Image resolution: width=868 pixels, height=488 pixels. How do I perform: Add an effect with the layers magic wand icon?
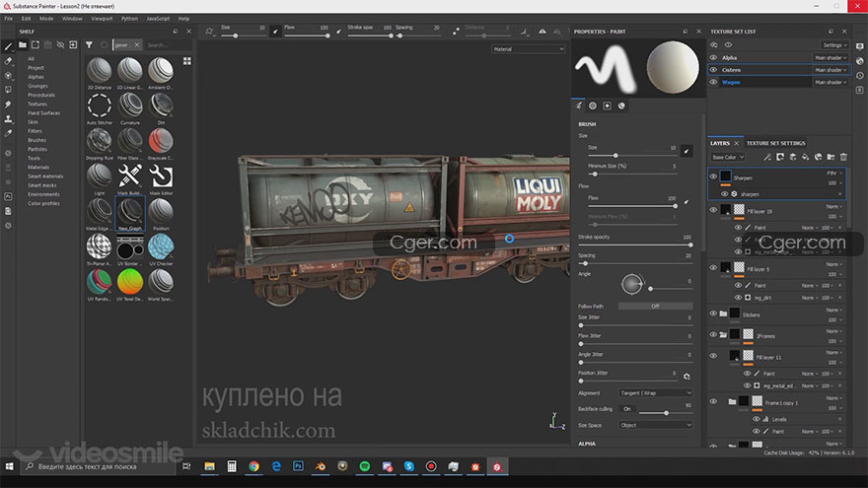tap(767, 157)
